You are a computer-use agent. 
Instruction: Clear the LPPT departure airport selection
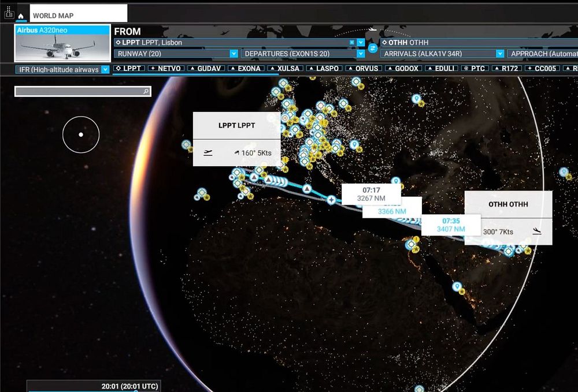coord(352,42)
